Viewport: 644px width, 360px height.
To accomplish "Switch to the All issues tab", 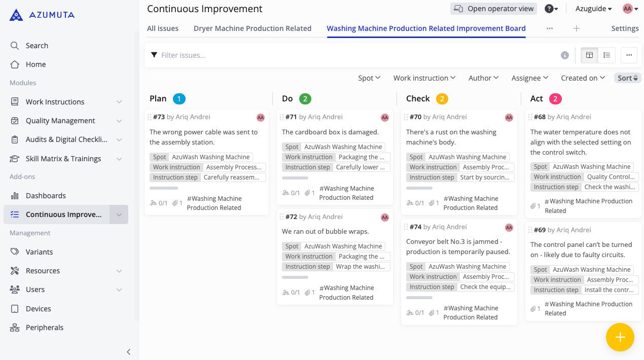I will point(162,28).
